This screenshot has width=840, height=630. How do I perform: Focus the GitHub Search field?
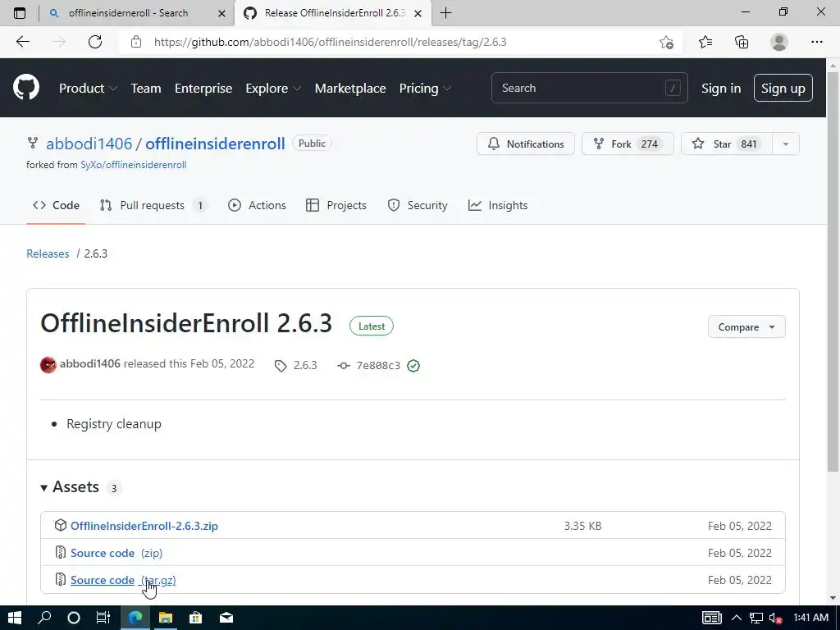point(589,88)
